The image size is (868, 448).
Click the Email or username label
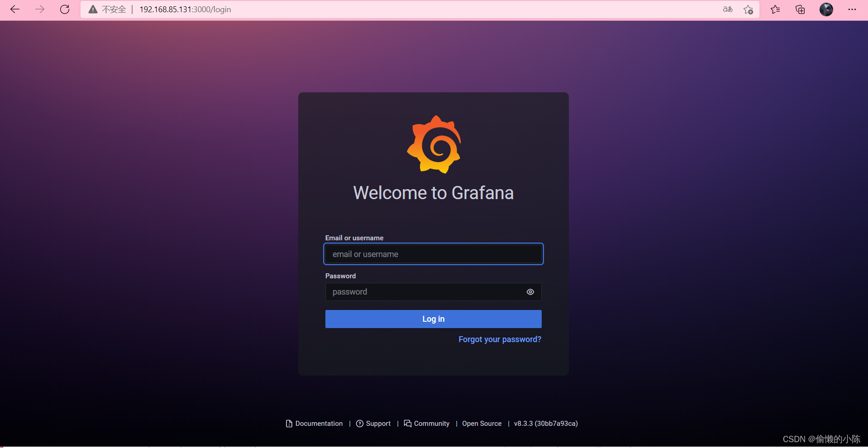354,238
